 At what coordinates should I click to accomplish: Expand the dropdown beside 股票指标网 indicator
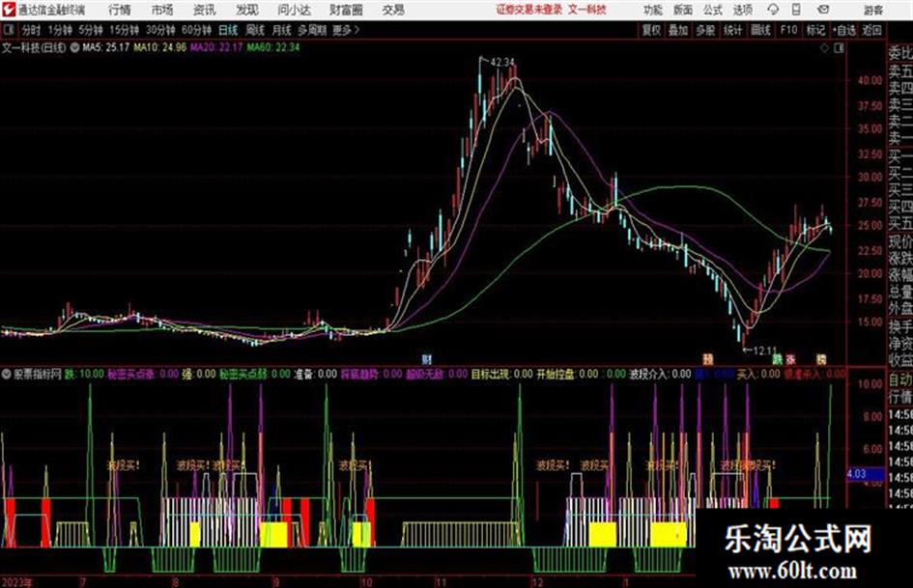[7, 375]
